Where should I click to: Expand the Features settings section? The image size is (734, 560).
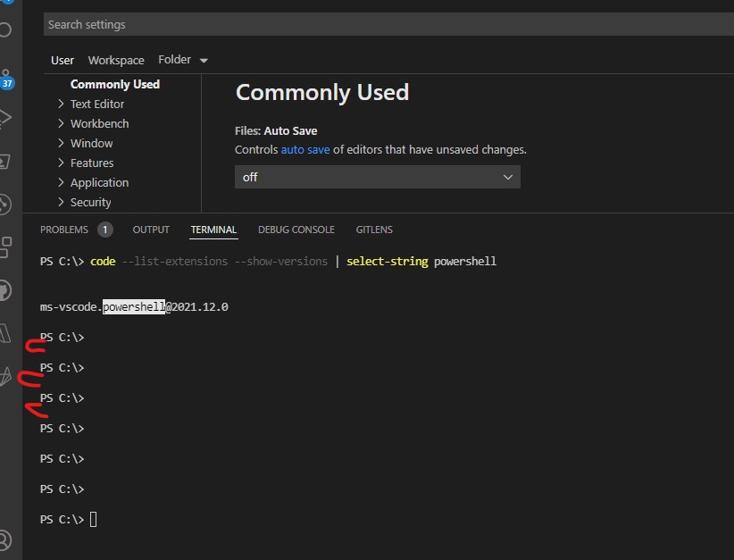[94, 163]
